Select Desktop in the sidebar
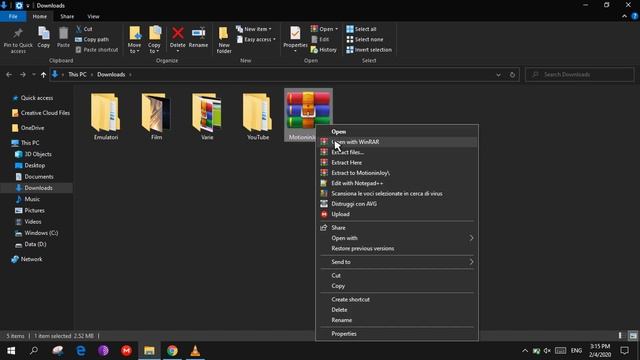 click(x=35, y=165)
